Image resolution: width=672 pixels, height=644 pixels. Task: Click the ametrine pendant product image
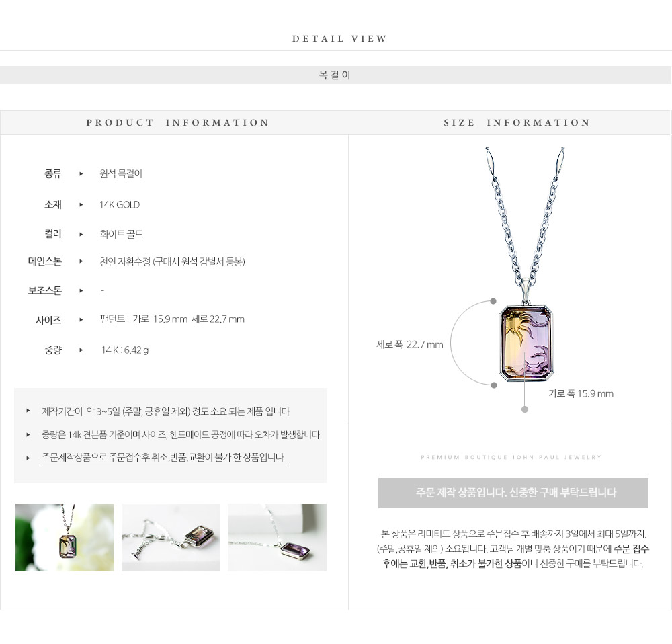pyautogui.click(x=527, y=343)
